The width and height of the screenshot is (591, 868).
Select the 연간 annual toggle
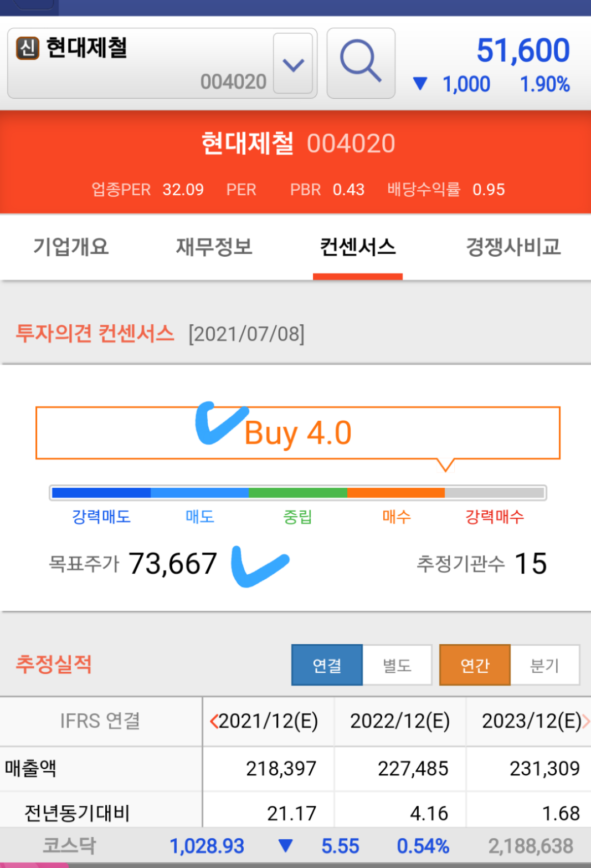tap(475, 665)
